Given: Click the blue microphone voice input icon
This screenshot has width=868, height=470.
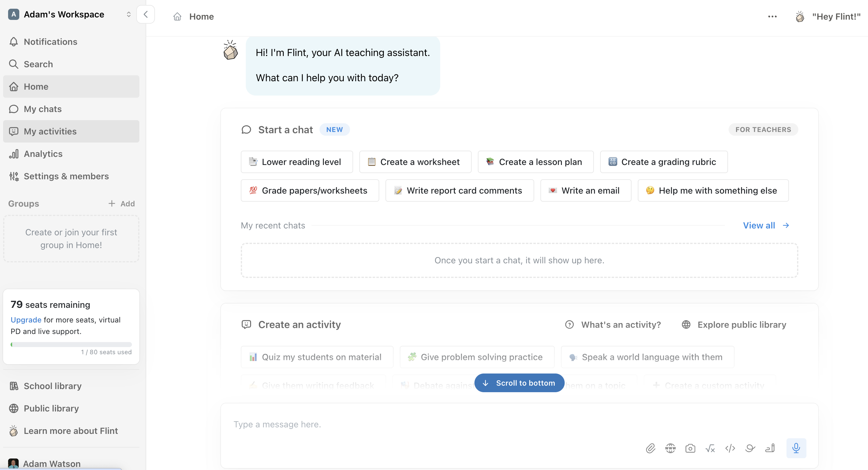Looking at the screenshot, I should (796, 448).
